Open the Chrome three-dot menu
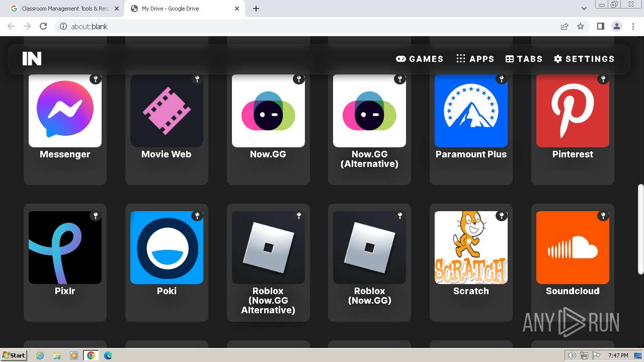The image size is (644, 362). [633, 26]
